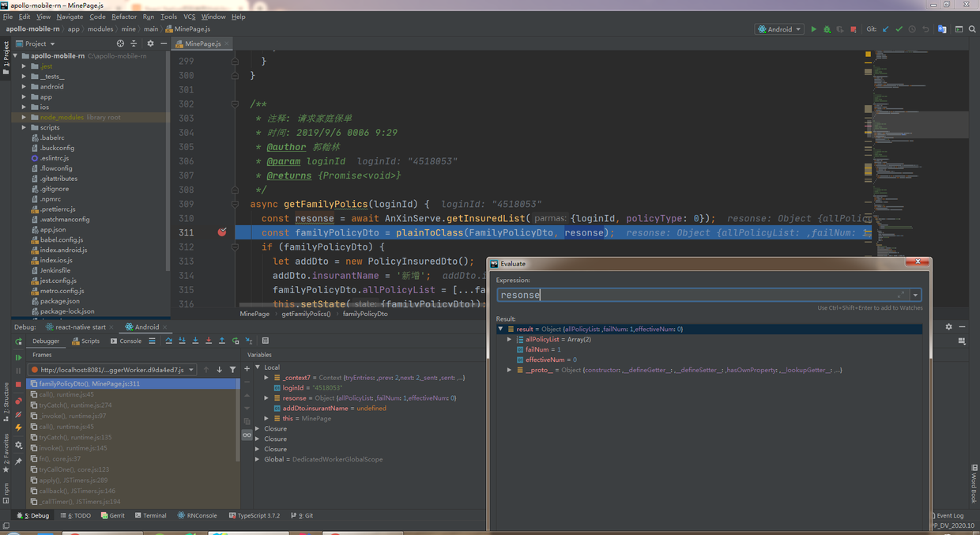Open debugger settings gear in the debug sidebar

19,445
